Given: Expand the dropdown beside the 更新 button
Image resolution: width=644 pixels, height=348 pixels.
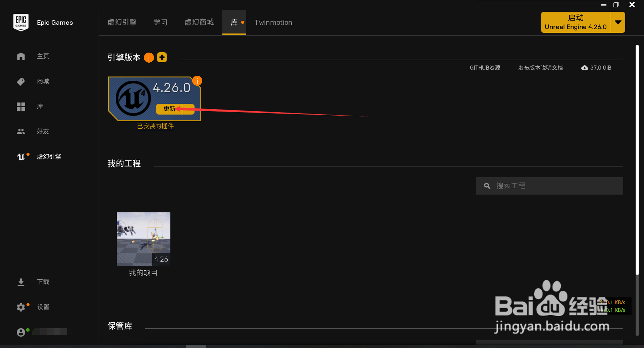Looking at the screenshot, I should (x=189, y=109).
